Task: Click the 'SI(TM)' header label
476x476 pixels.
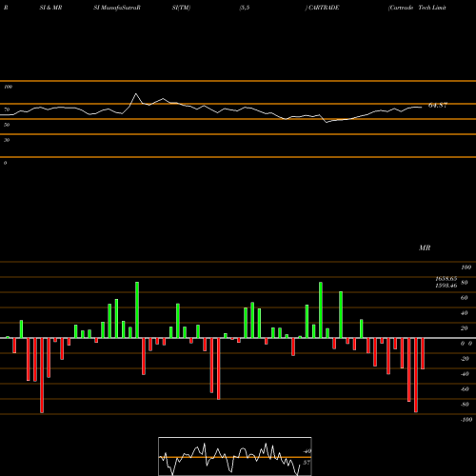Action: pos(181,8)
